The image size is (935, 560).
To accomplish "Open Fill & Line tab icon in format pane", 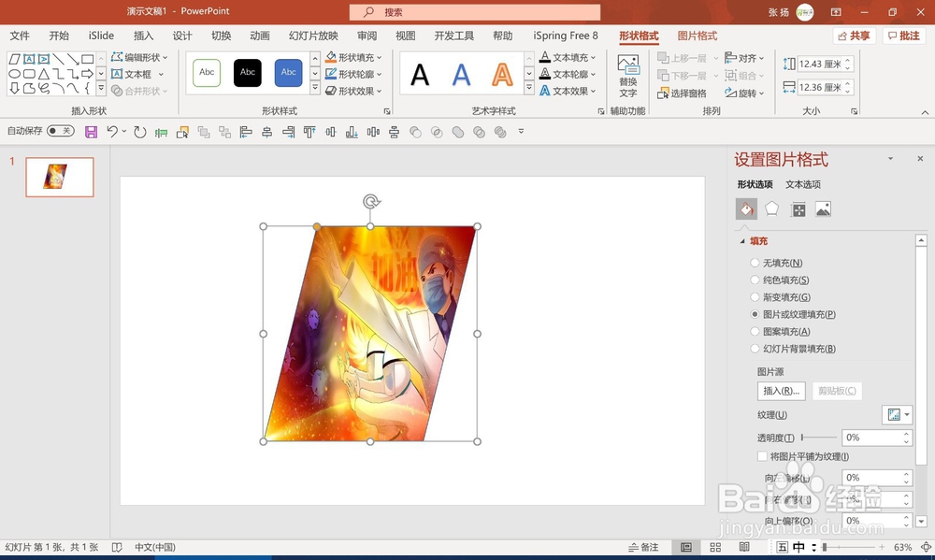I will click(x=746, y=209).
